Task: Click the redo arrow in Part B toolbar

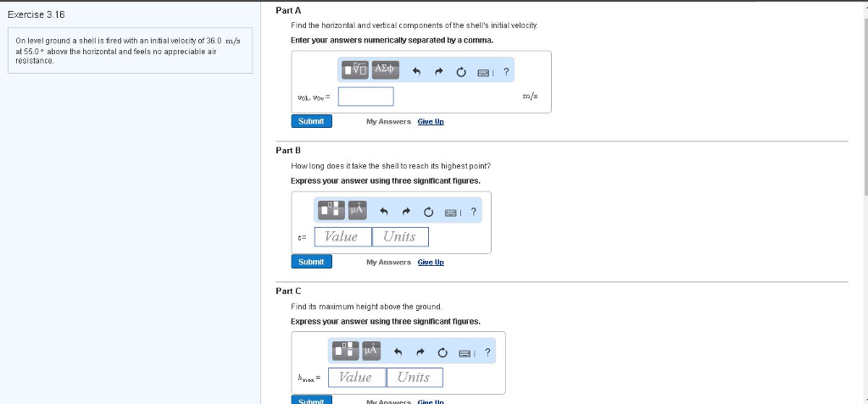Action: (x=406, y=212)
